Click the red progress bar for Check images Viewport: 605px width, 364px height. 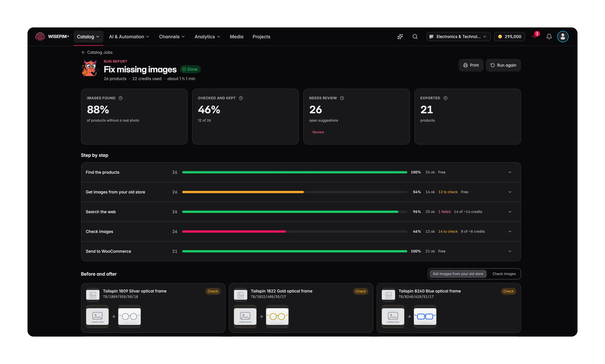point(234,231)
